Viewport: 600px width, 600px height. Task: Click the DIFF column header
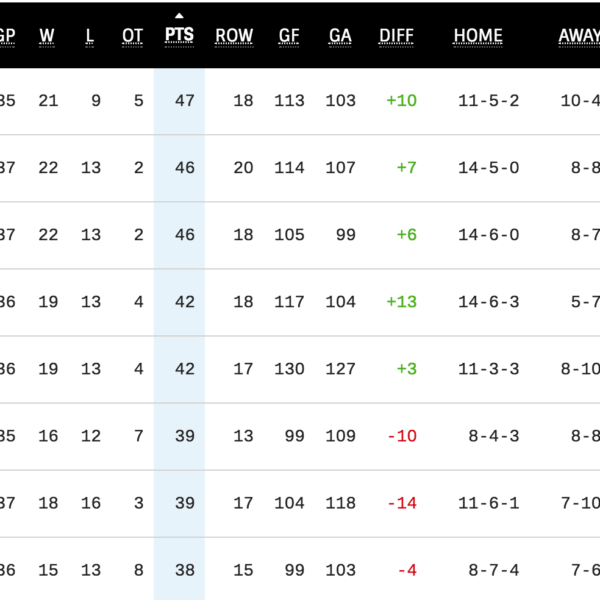(397, 36)
